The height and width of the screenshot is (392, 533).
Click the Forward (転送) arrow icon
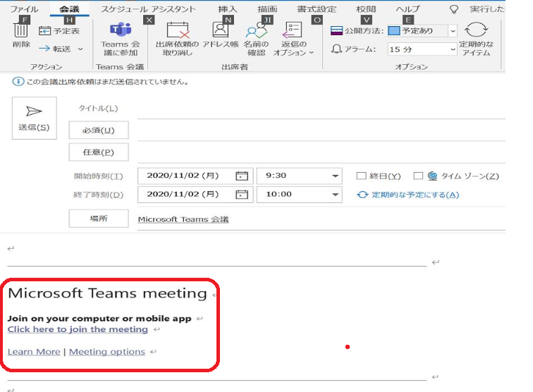[x=44, y=49]
